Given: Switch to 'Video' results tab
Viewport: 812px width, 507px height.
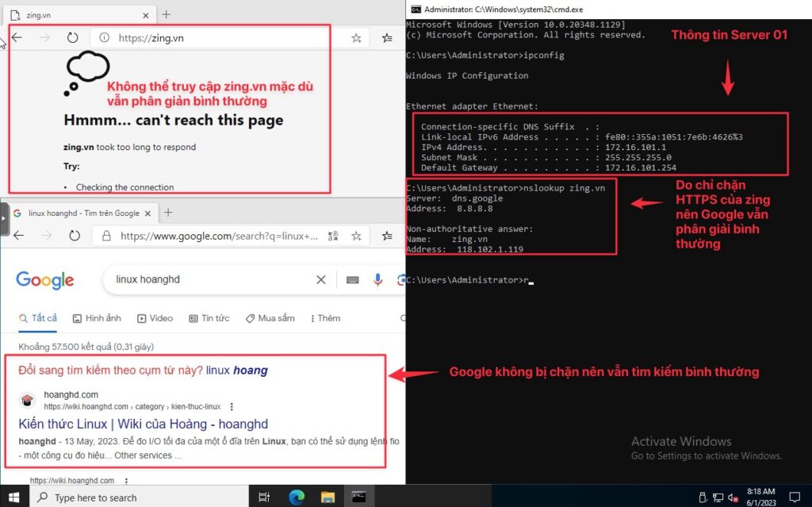Looking at the screenshot, I should (x=155, y=318).
